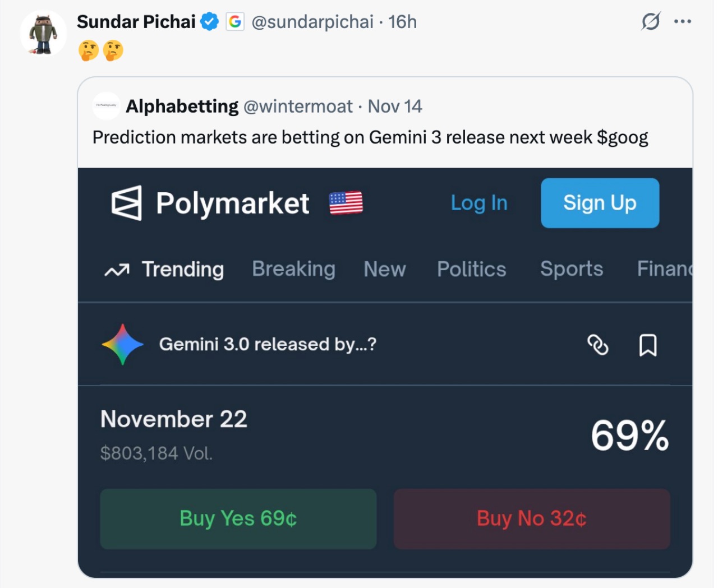The width and height of the screenshot is (718, 588).
Task: Click the Google affiliation badge icon
Action: click(235, 22)
